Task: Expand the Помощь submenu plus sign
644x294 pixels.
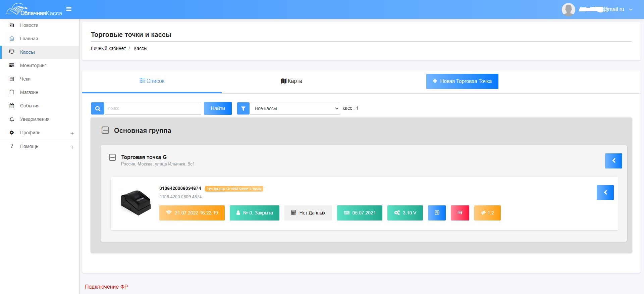Action: tap(72, 147)
